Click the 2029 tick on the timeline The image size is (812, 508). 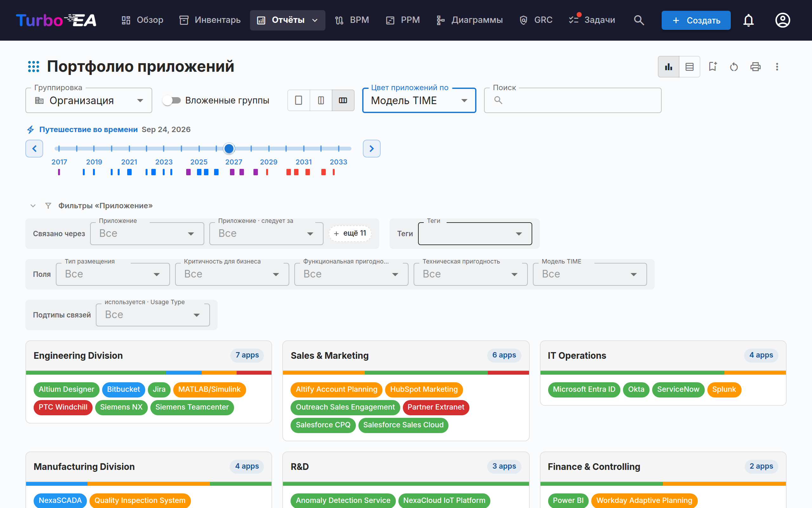tap(269, 149)
